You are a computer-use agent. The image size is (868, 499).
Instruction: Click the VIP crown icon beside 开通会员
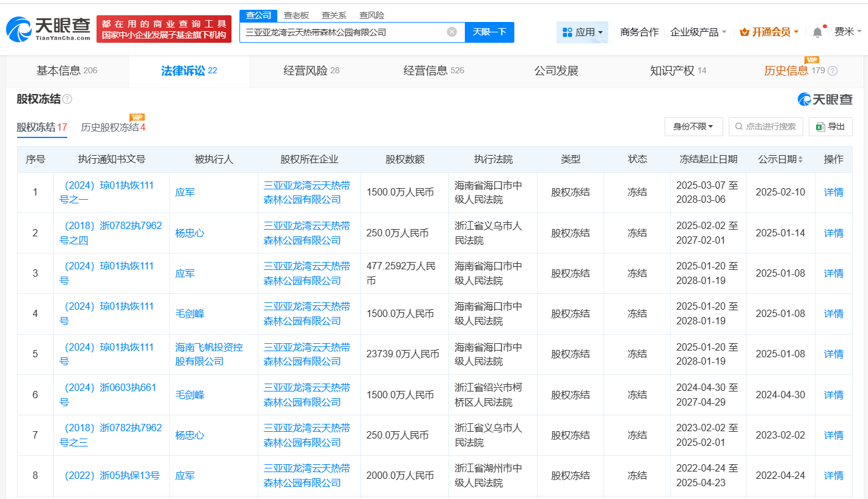click(745, 31)
